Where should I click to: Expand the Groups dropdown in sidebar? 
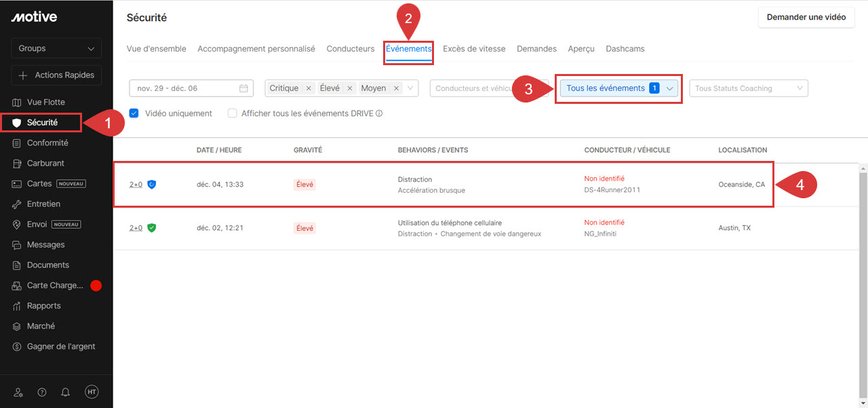click(x=56, y=48)
